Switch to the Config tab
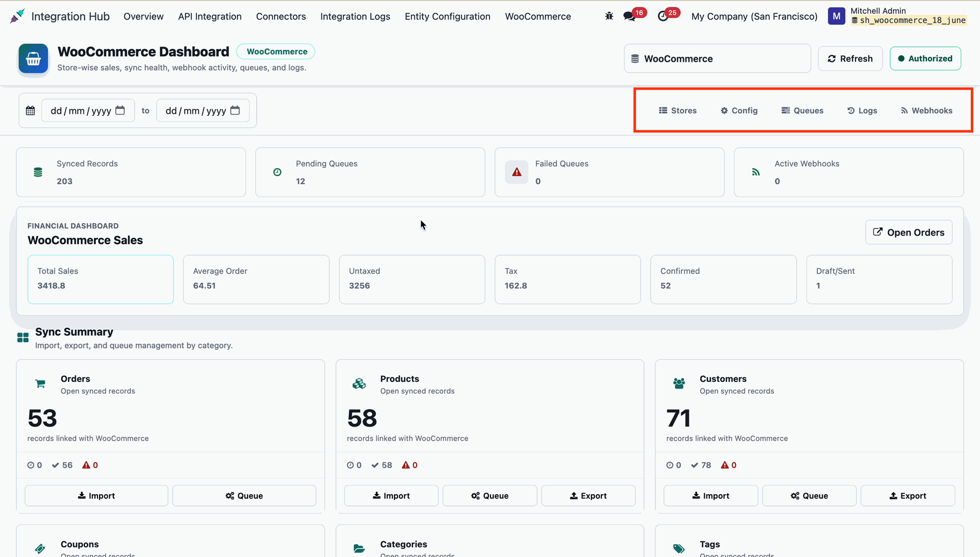 tap(739, 110)
